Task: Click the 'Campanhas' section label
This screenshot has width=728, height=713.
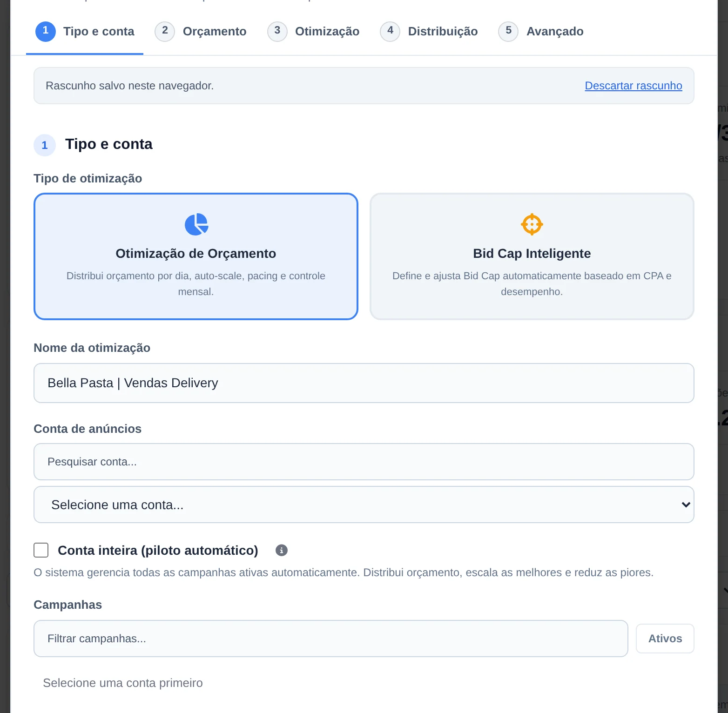Action: 68,605
